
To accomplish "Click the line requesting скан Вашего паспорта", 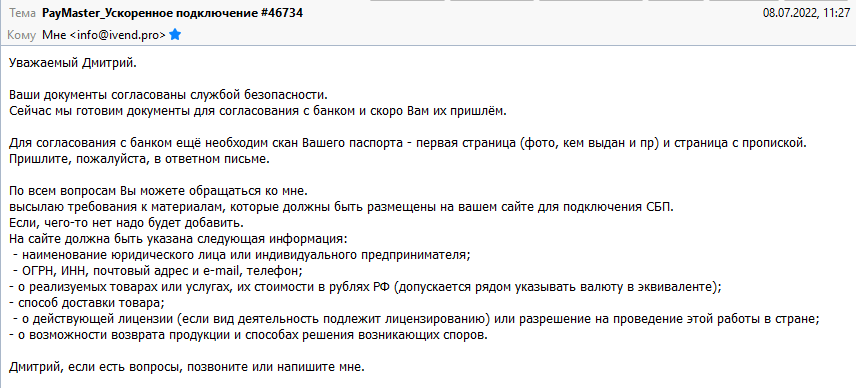I will (407, 144).
